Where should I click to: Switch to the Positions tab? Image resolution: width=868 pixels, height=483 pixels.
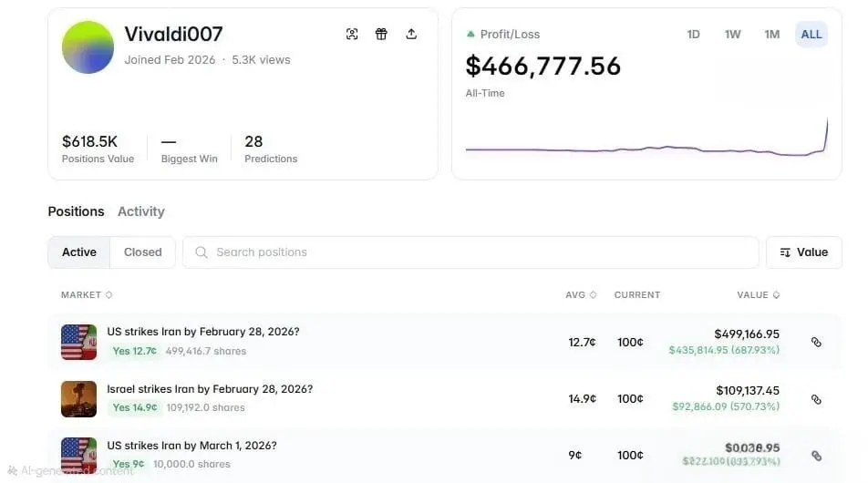pyautogui.click(x=76, y=211)
